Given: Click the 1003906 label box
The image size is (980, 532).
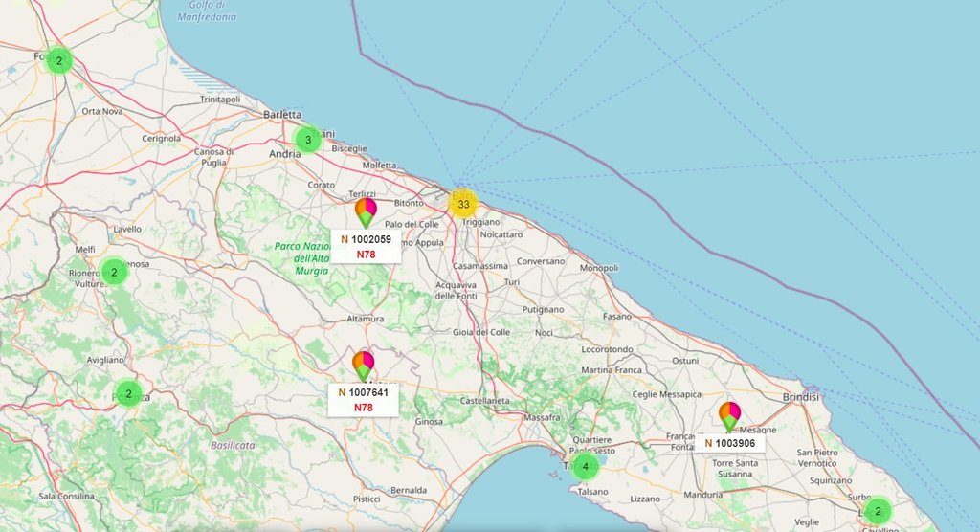Looking at the screenshot, I should [731, 443].
